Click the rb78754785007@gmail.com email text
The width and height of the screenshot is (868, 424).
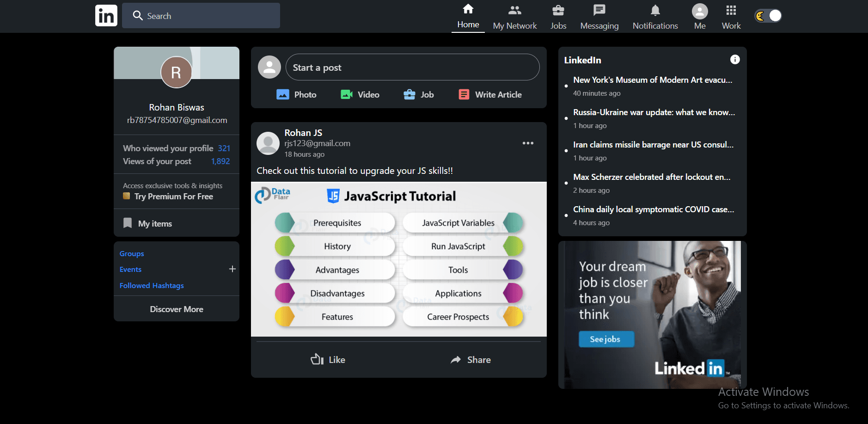177,120
